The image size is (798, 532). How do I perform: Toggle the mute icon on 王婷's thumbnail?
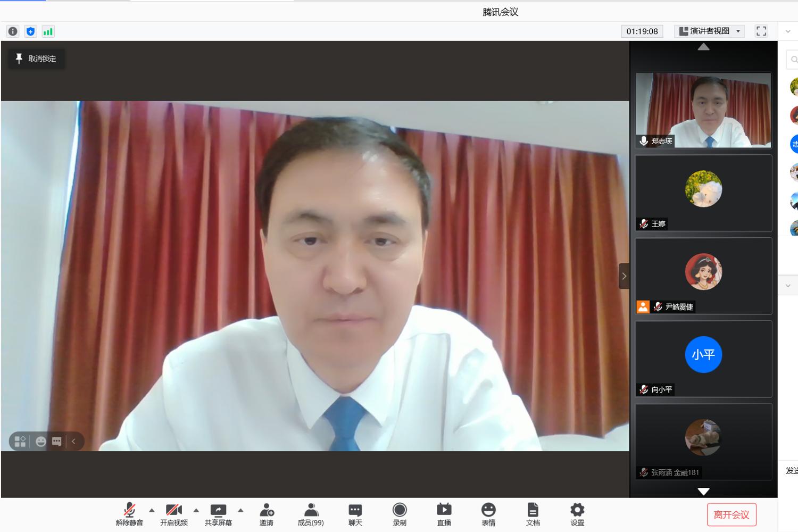[x=643, y=224]
